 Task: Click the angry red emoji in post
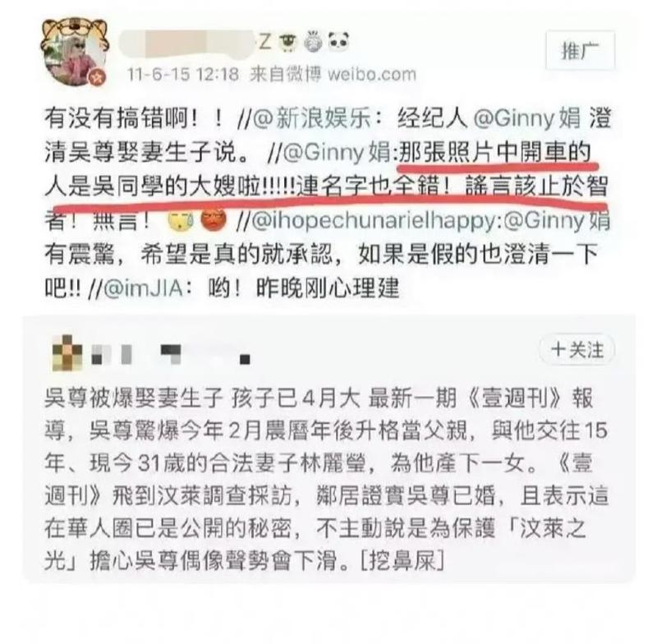click(214, 220)
